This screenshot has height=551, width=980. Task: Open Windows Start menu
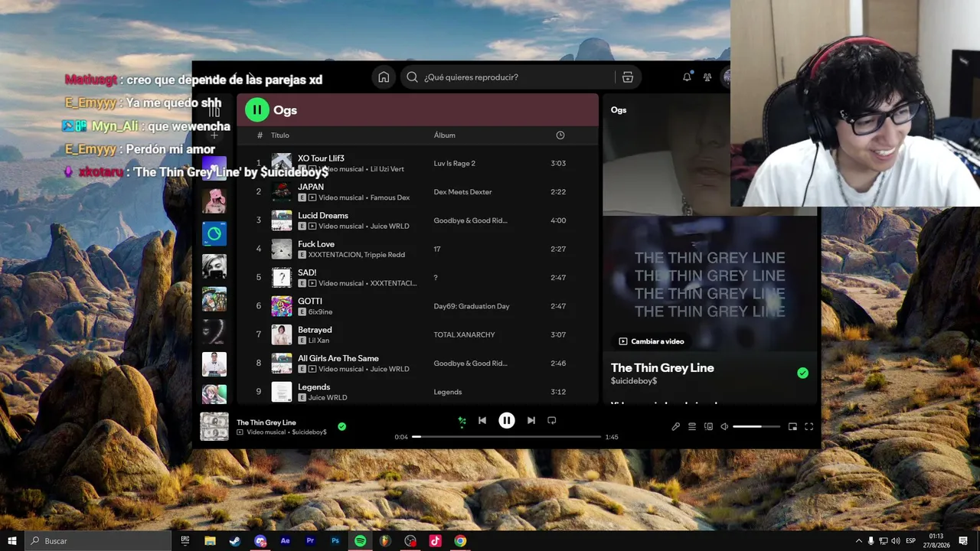click(11, 541)
